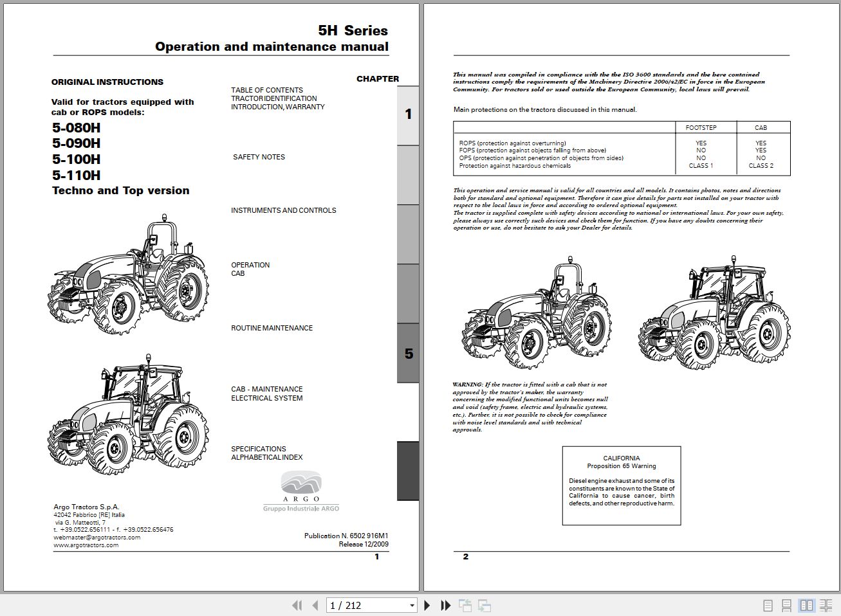The image size is (841, 616).
Task: Select continuous facing page layout
Action: 826,605
